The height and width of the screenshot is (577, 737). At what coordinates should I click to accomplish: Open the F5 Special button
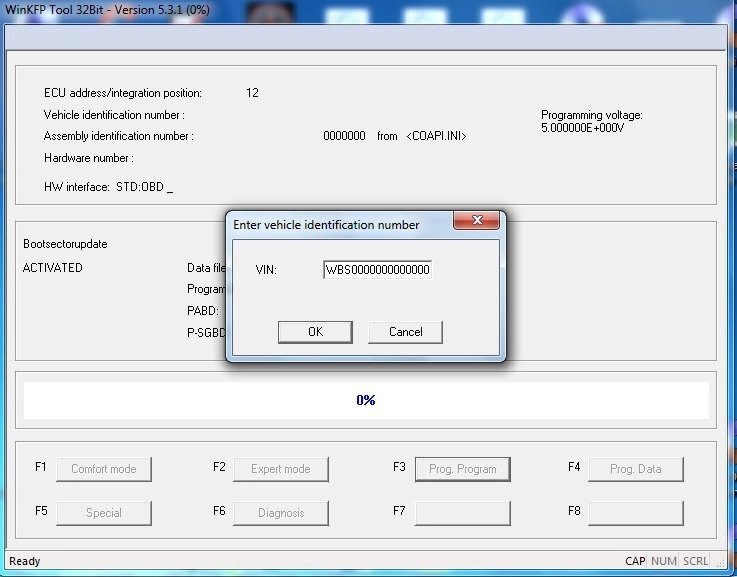(104, 513)
